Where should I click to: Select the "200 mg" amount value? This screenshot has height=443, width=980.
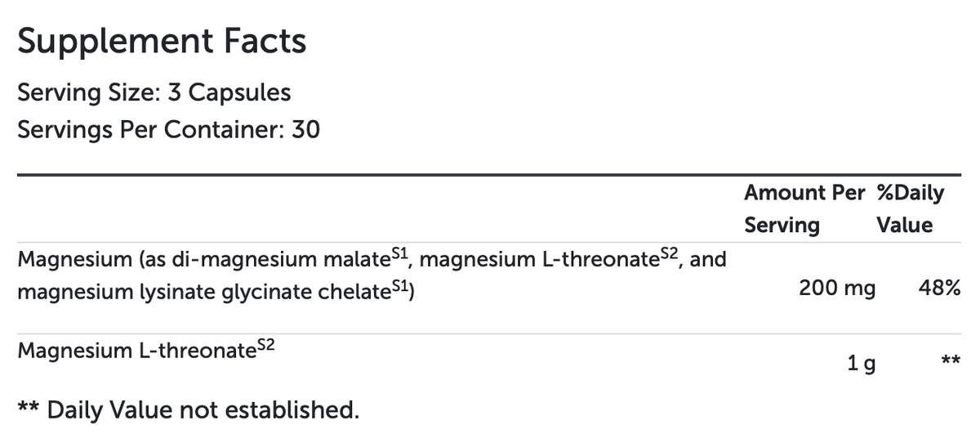[837, 289]
